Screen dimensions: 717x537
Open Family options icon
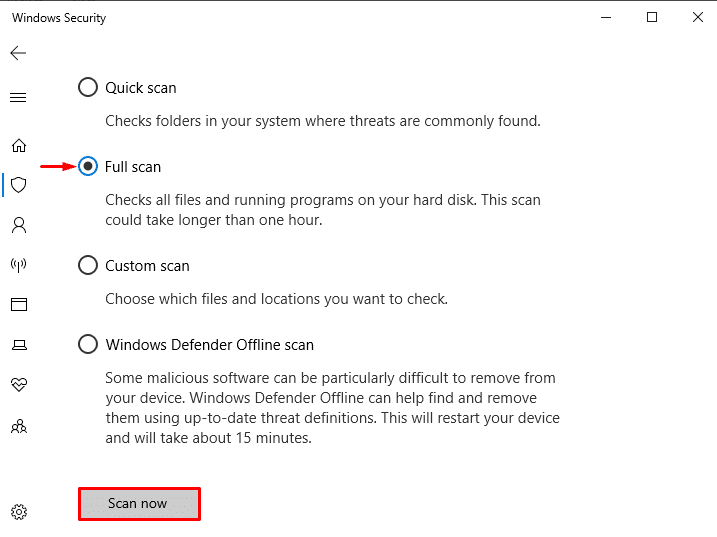18,425
